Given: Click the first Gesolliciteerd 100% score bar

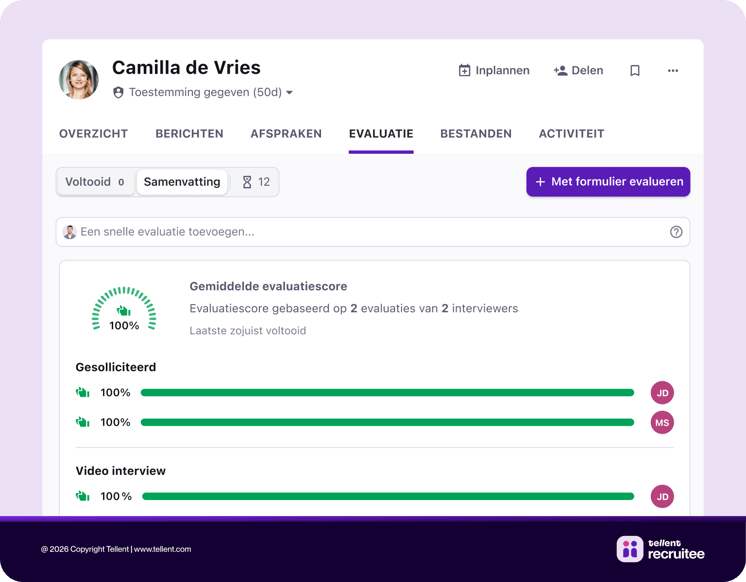Looking at the screenshot, I should pos(387,393).
